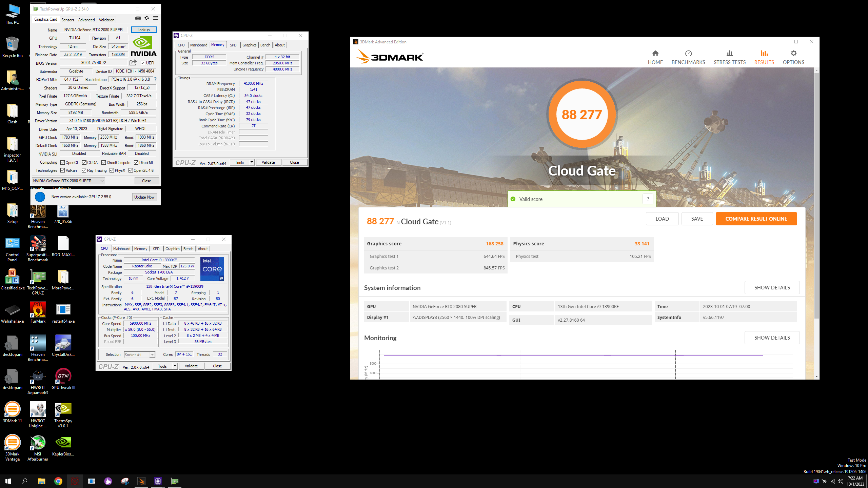This screenshot has width=868, height=488.
Task: Switch to the Advanced tab in GPU-Z
Action: click(x=86, y=20)
